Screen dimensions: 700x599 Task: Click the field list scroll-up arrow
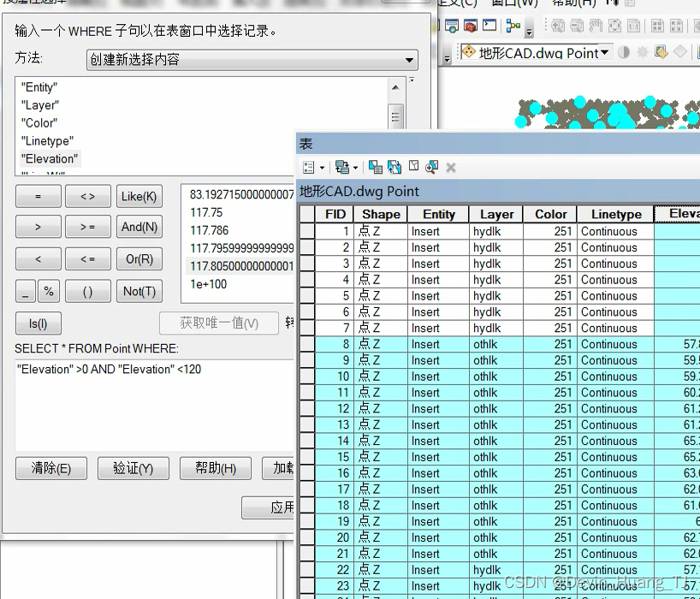tap(395, 87)
